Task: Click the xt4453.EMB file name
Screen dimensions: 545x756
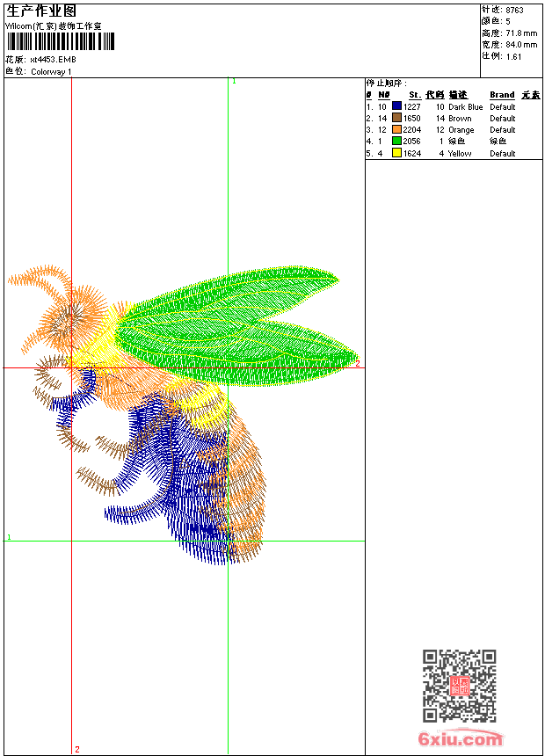Action: click(53, 60)
